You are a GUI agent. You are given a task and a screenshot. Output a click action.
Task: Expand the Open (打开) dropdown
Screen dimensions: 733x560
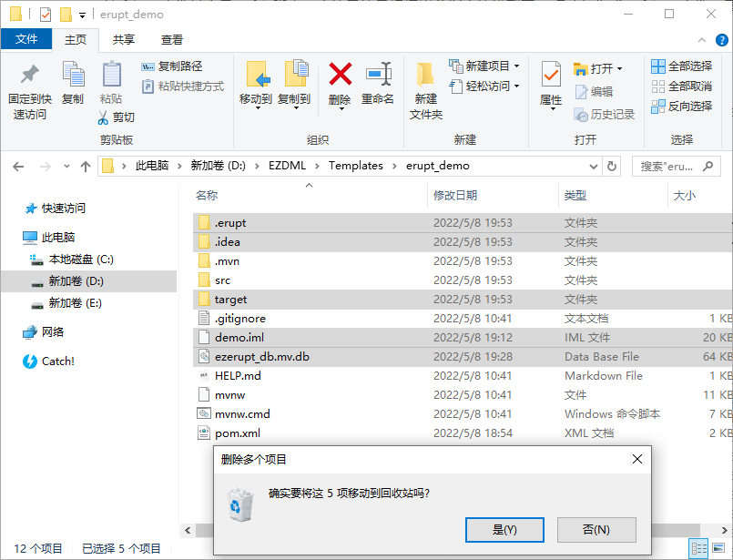(619, 68)
